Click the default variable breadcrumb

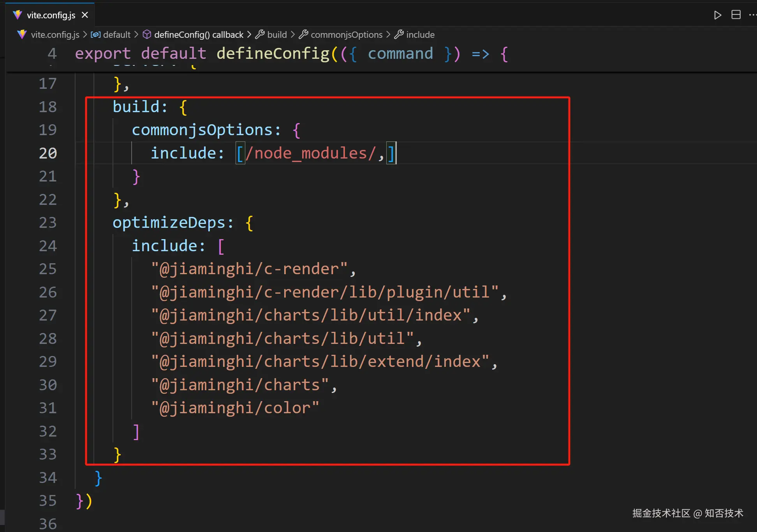click(x=116, y=35)
